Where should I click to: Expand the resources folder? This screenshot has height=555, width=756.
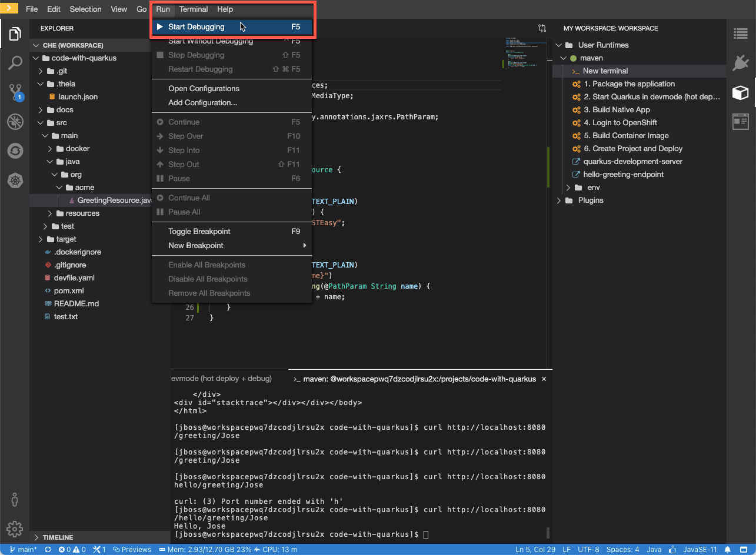tap(51, 213)
